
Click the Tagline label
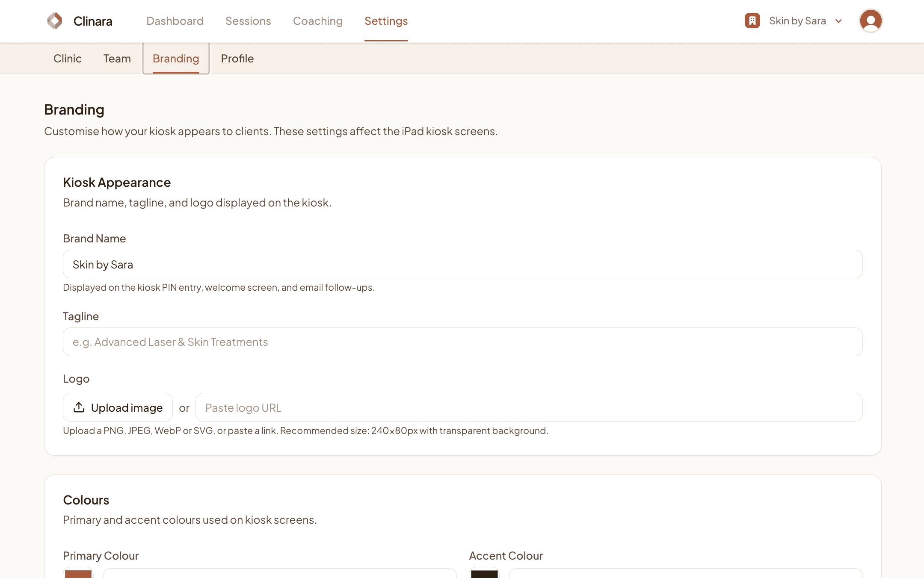tap(81, 316)
